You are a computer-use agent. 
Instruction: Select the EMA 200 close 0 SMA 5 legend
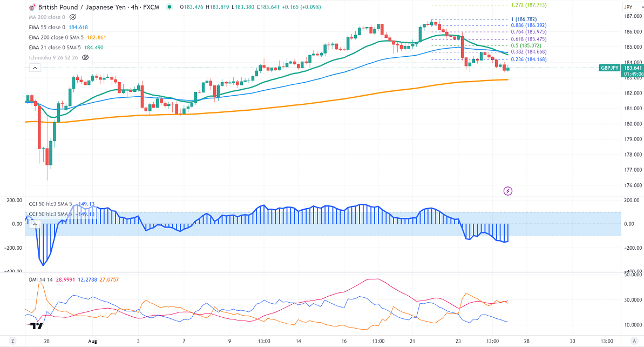point(56,37)
